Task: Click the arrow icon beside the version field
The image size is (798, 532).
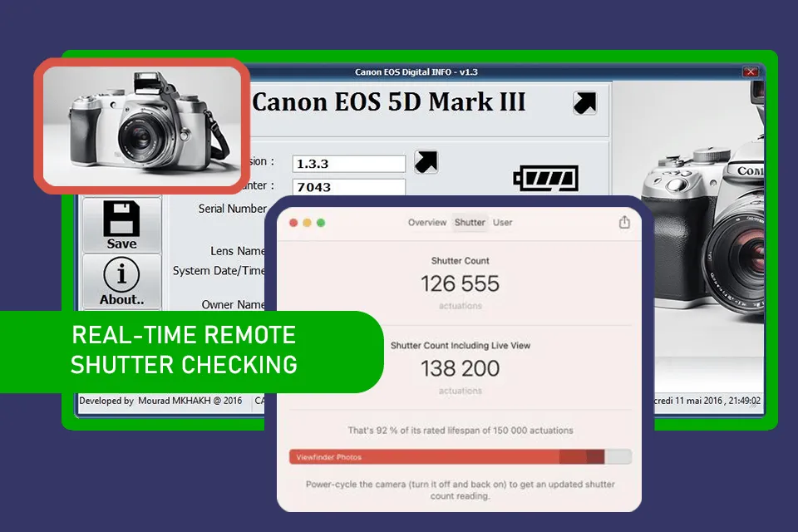Action: point(426,160)
